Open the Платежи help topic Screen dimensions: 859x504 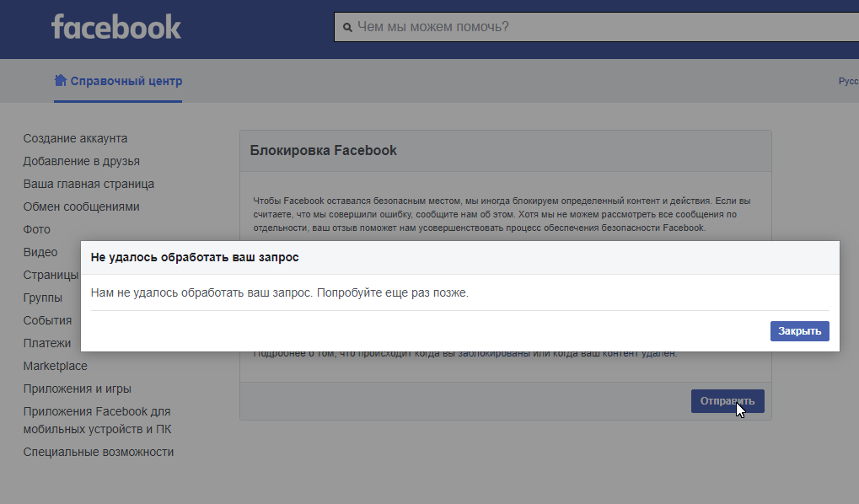point(46,344)
